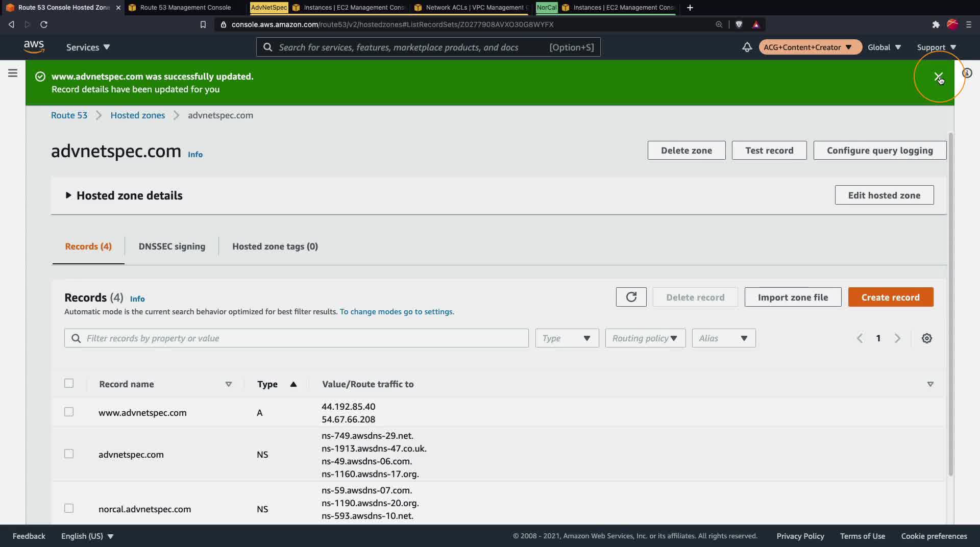Screen dimensions: 980x547
Task: Open the Support dropdown menu
Action: click(x=936, y=47)
